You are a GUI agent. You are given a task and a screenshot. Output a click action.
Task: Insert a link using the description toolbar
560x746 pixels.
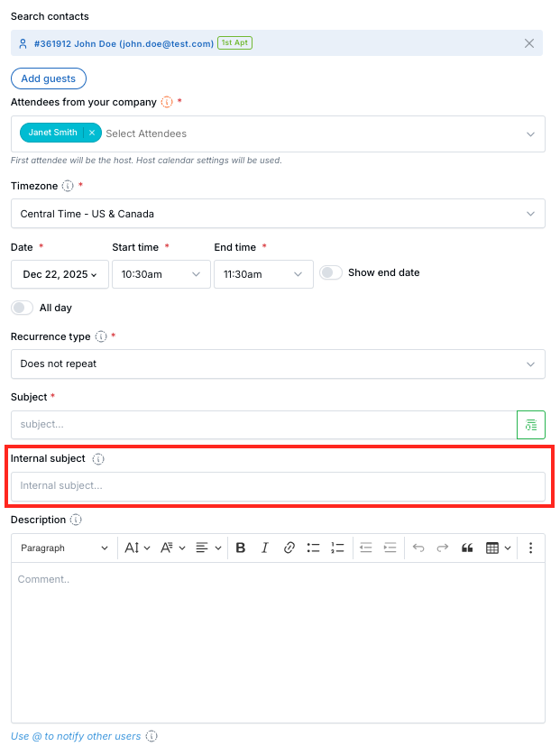289,548
